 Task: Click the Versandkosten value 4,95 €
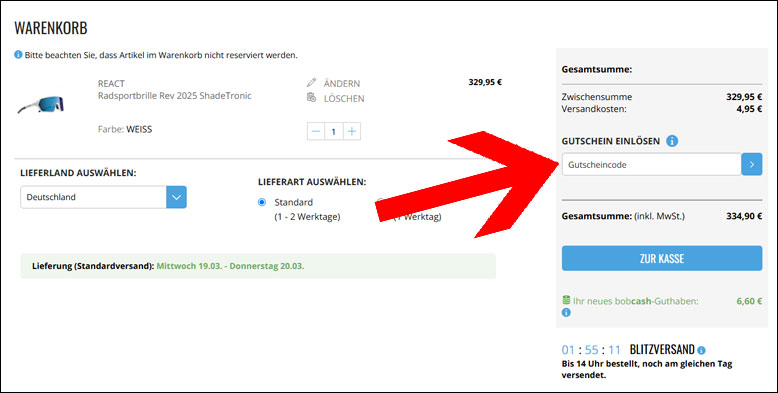coord(749,109)
